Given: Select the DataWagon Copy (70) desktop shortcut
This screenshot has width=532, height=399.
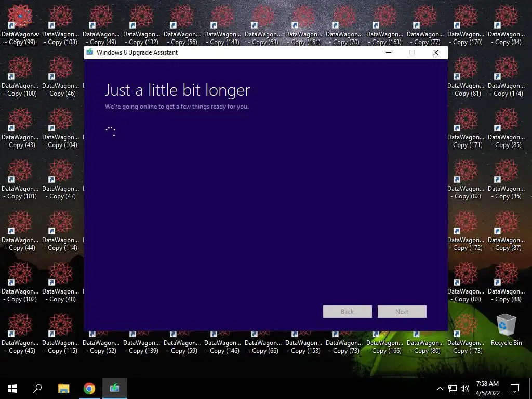Looking at the screenshot, I should 344,25.
